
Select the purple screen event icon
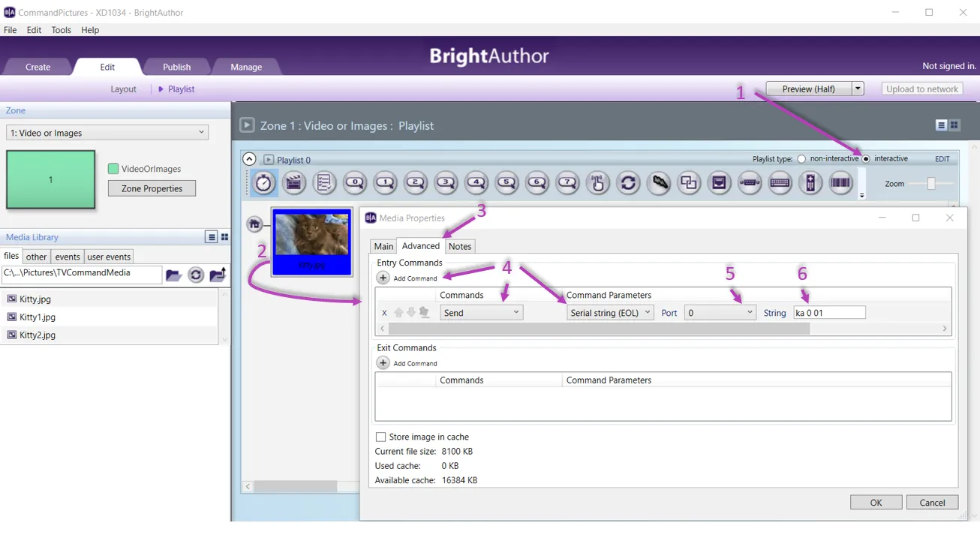click(x=719, y=182)
